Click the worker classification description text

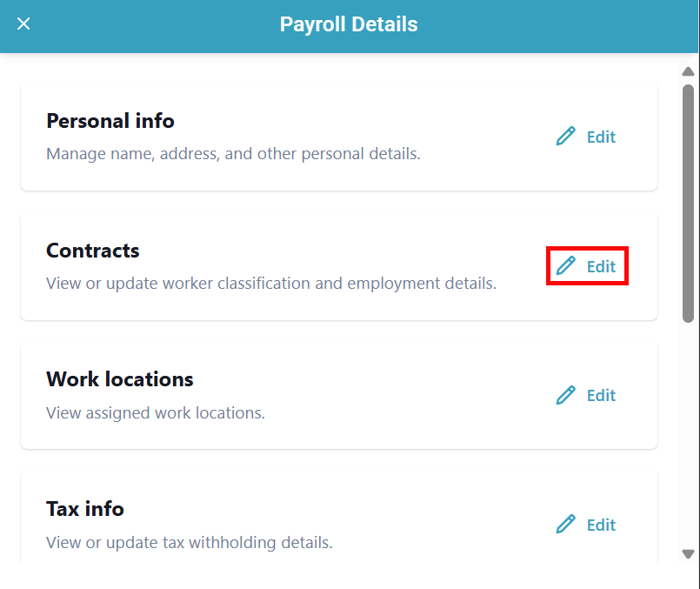[271, 284]
